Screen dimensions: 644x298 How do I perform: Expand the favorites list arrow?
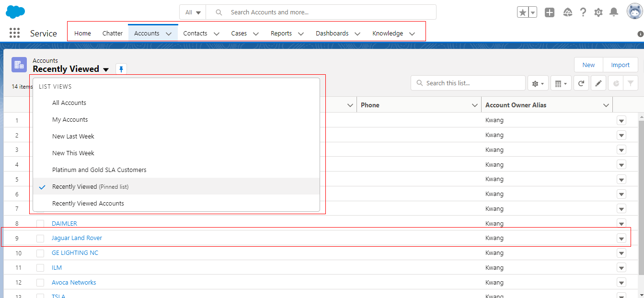click(533, 12)
